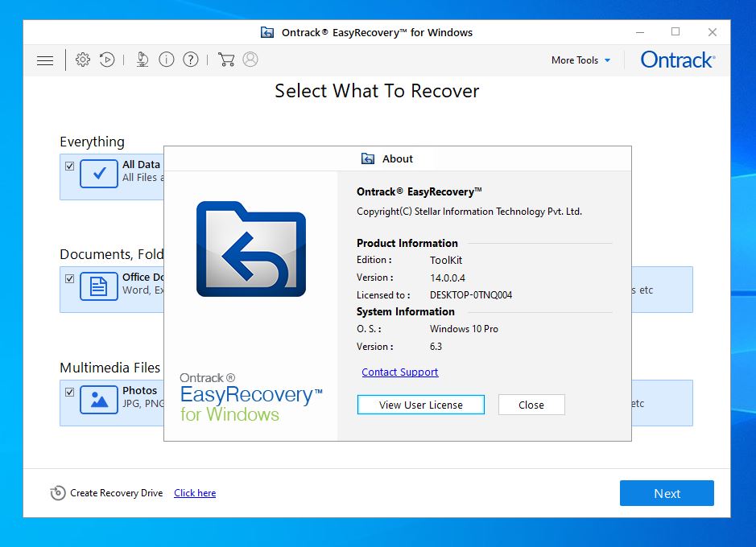The height and width of the screenshot is (547, 756).
Task: Click the microscope advanced tools icon
Action: (143, 60)
